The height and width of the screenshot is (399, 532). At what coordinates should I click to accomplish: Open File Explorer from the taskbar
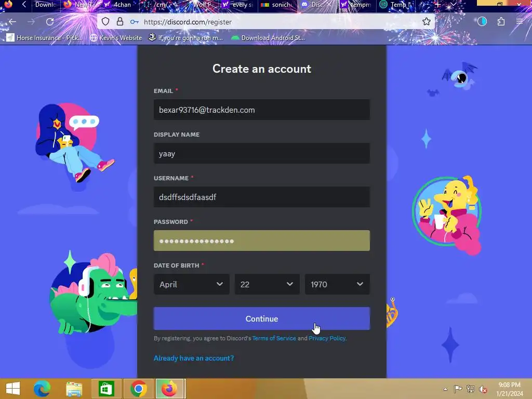74,389
